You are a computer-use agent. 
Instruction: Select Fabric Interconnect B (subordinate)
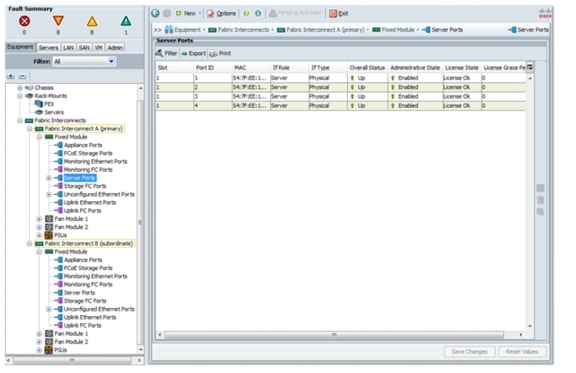tap(89, 243)
